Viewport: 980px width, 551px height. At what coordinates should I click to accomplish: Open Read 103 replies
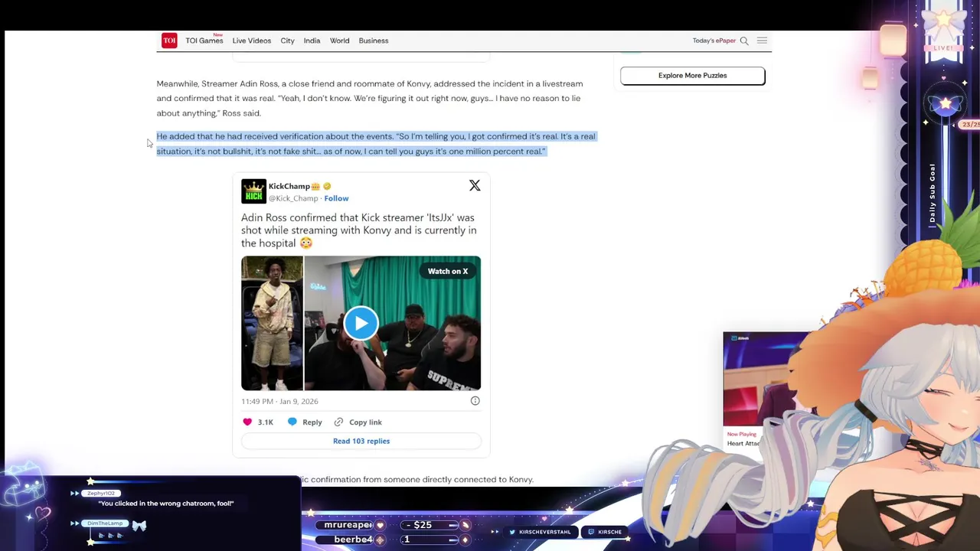coord(361,441)
